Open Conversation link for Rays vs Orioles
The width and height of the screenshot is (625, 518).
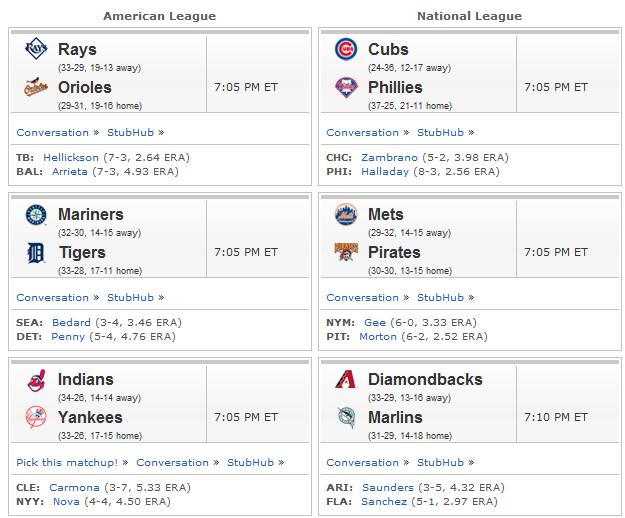[x=53, y=132]
